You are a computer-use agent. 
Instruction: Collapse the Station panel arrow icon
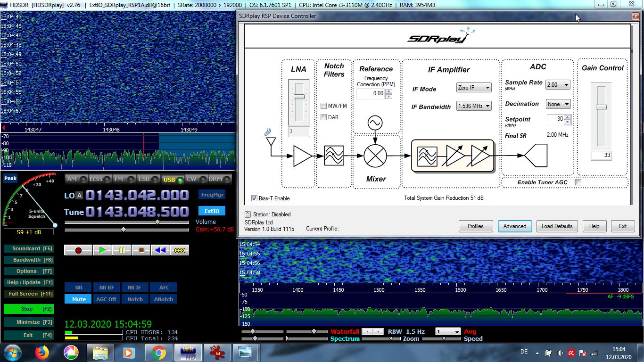tap(248, 214)
